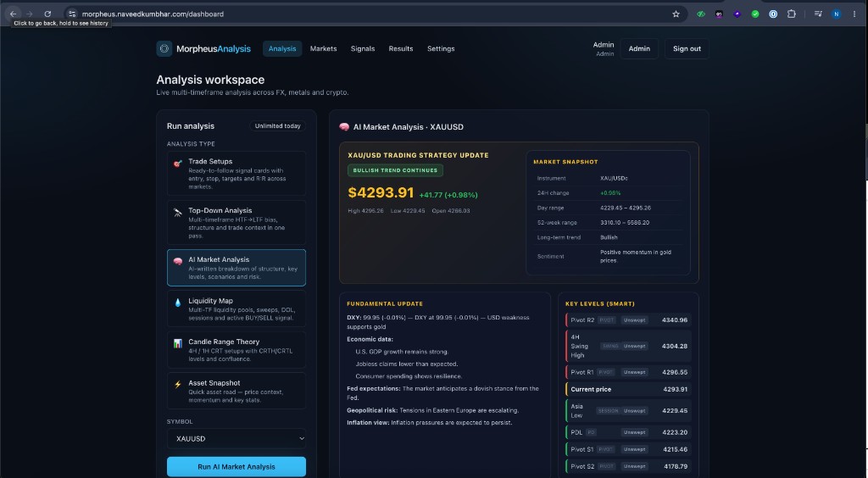Click the PDL level row
Viewport: 868px width, 478px height.
point(628,432)
